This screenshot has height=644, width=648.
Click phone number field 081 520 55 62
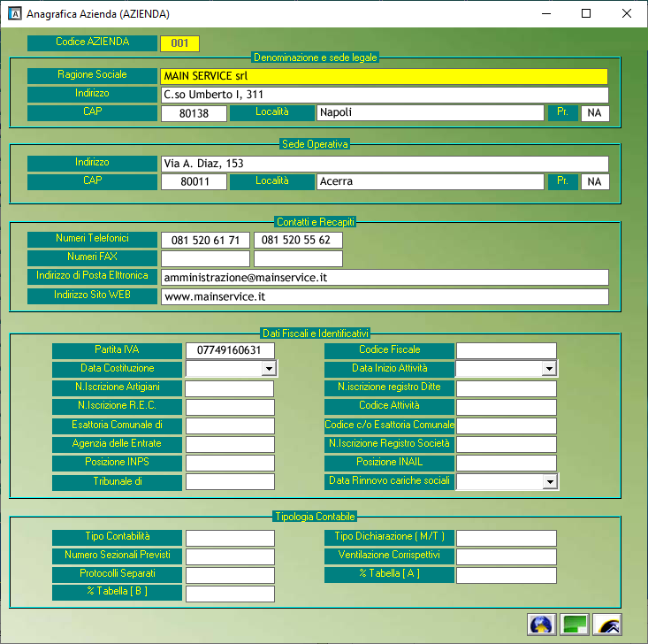coord(298,240)
